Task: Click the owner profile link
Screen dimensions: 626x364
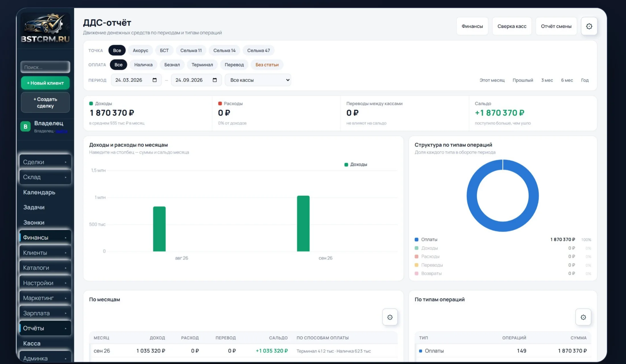Action: [x=61, y=131]
